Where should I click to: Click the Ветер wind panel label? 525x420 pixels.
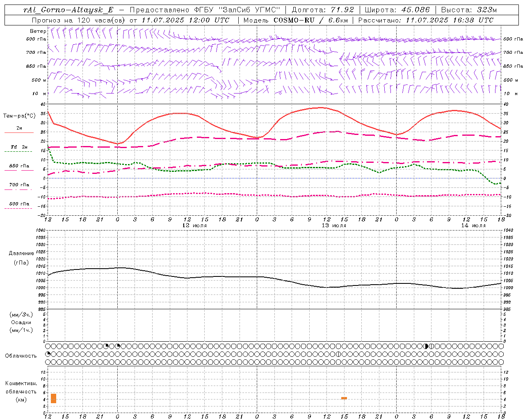coord(38,31)
